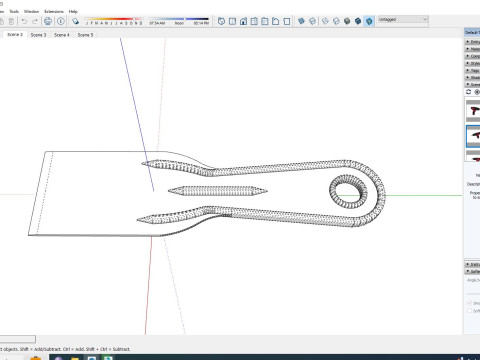Click the Redo arrow icon
This screenshot has height=360, width=480.
pos(35,21)
